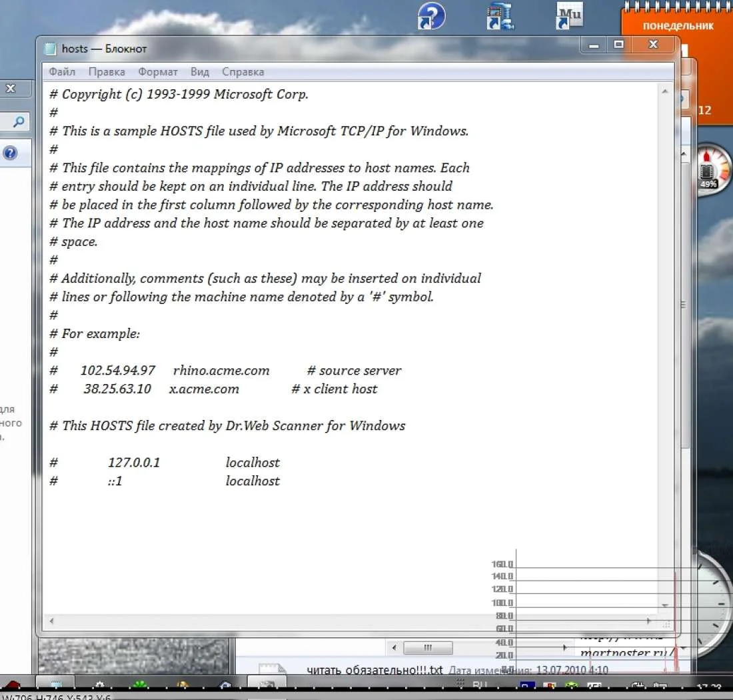Click the '# x client host' comment
This screenshot has width=733, height=700.
click(335, 389)
